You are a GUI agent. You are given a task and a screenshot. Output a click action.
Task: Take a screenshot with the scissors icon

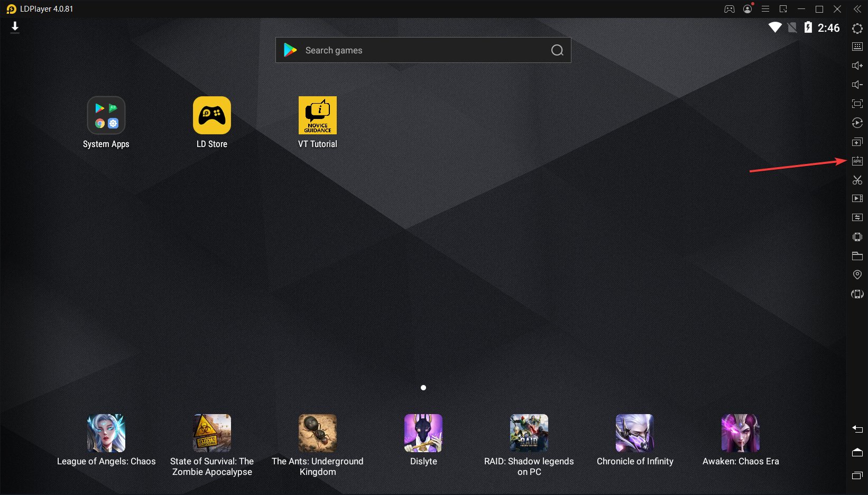[857, 180]
